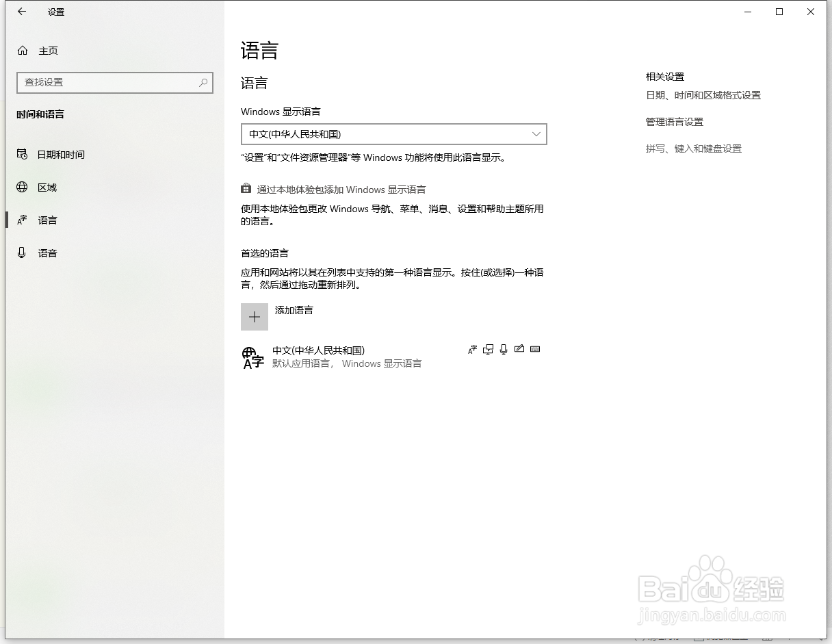Click 时间和语言 section heading
The image size is (832, 644).
pyautogui.click(x=40, y=114)
